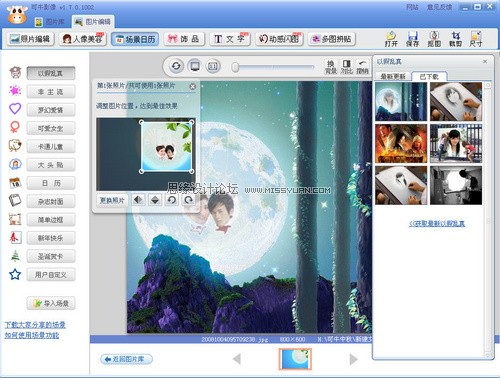Switch to the 图片编辑 tab
Image resolution: width=500 pixels, height=378 pixels.
(x=93, y=22)
